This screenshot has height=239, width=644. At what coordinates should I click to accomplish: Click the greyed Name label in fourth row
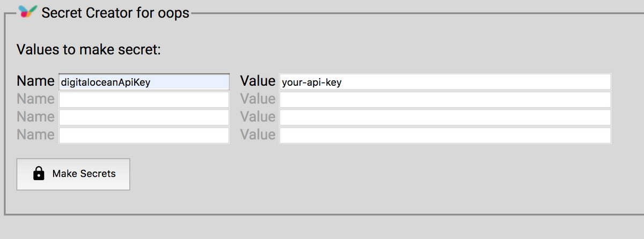[35, 135]
